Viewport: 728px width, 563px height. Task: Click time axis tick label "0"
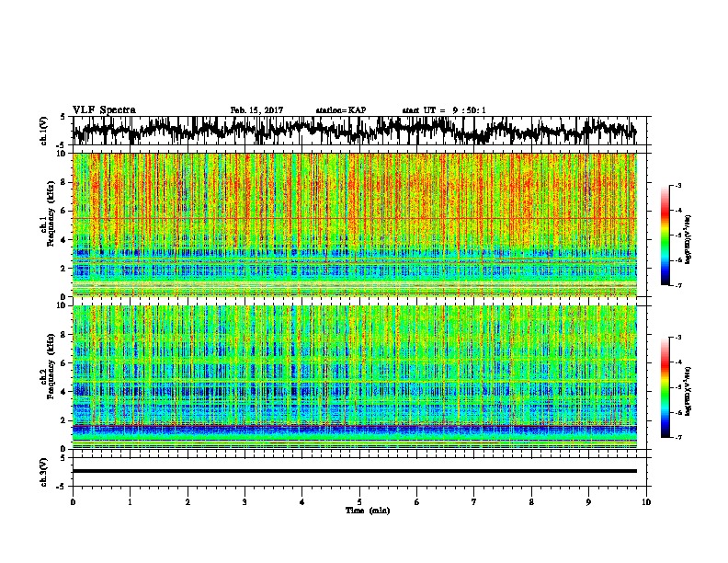point(73,502)
